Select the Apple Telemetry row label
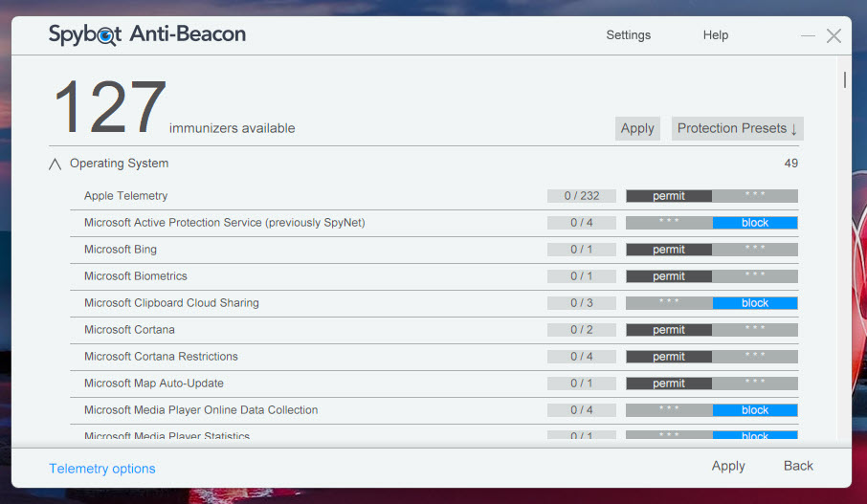 coord(125,196)
